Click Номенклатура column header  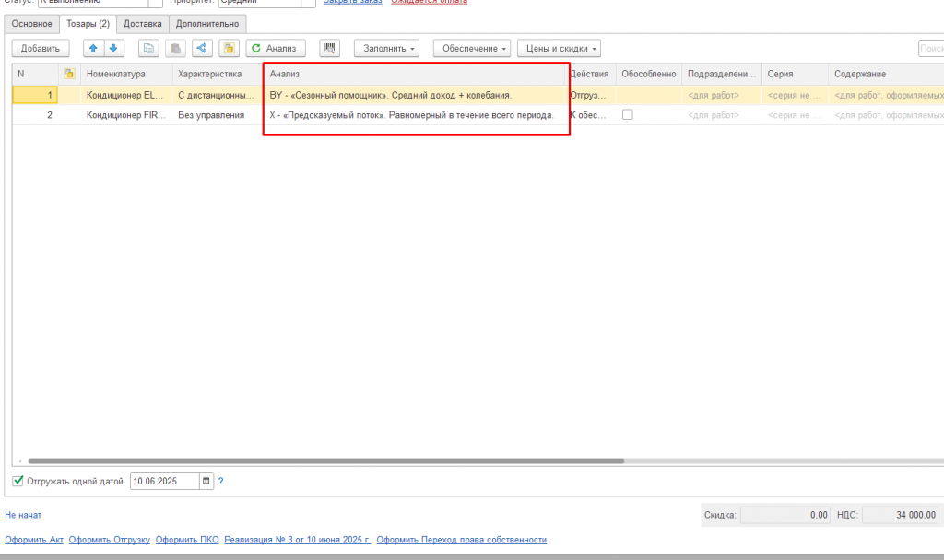[x=126, y=74]
